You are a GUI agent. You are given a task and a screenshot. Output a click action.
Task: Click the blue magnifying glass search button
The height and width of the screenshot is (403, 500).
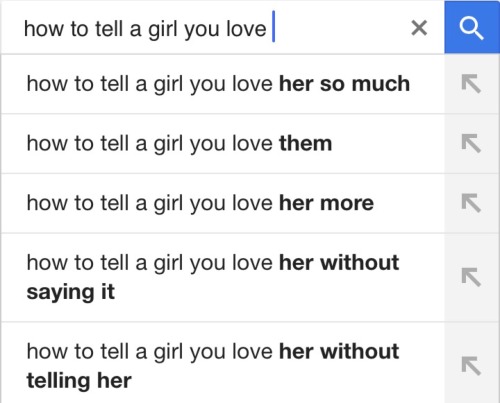tap(472, 27)
